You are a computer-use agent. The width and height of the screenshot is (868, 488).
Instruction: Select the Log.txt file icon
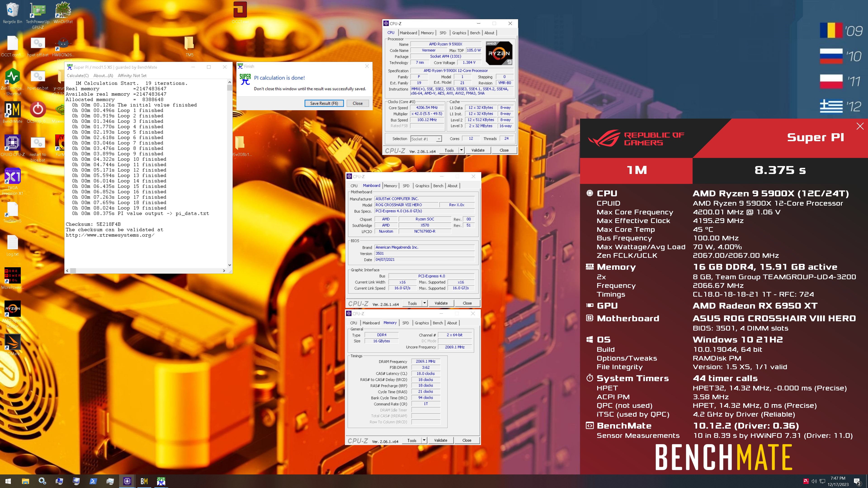[12, 246]
